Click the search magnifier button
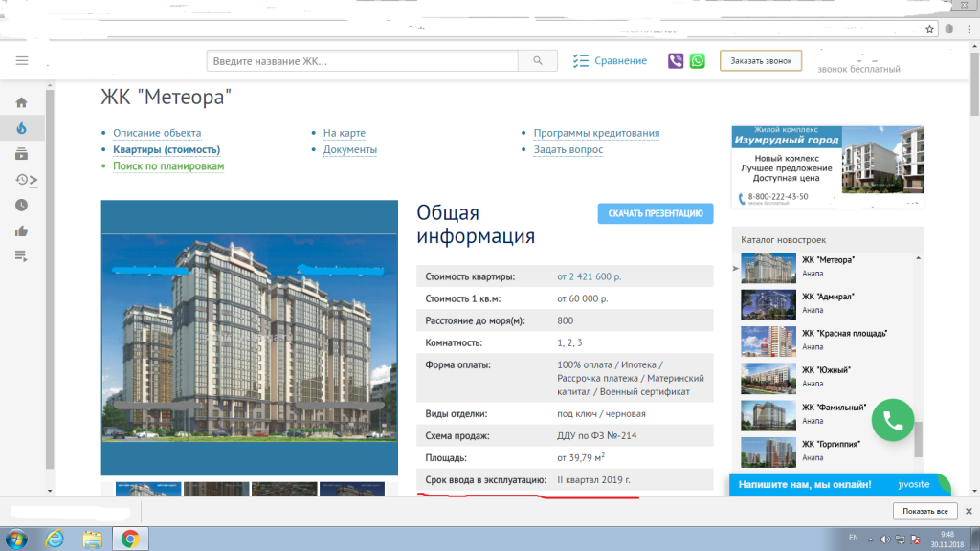This screenshot has height=551, width=980. 538,60
